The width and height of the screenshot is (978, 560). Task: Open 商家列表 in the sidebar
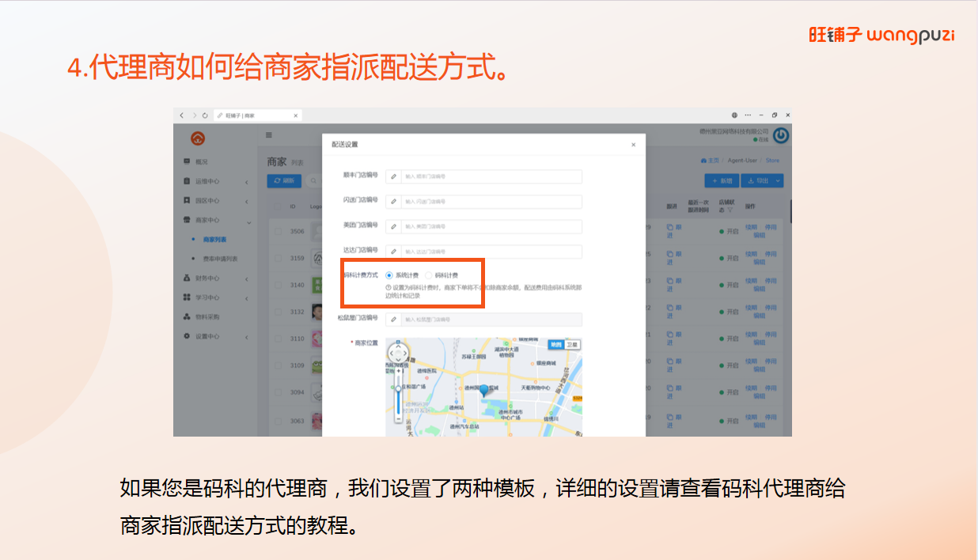(214, 239)
